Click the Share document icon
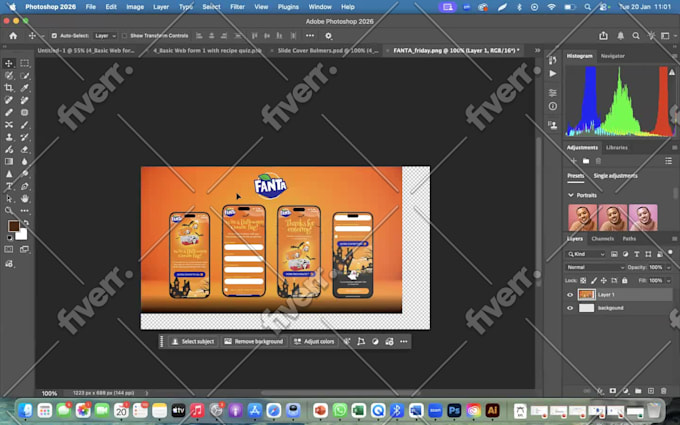This screenshot has width=680, height=425. tap(603, 36)
